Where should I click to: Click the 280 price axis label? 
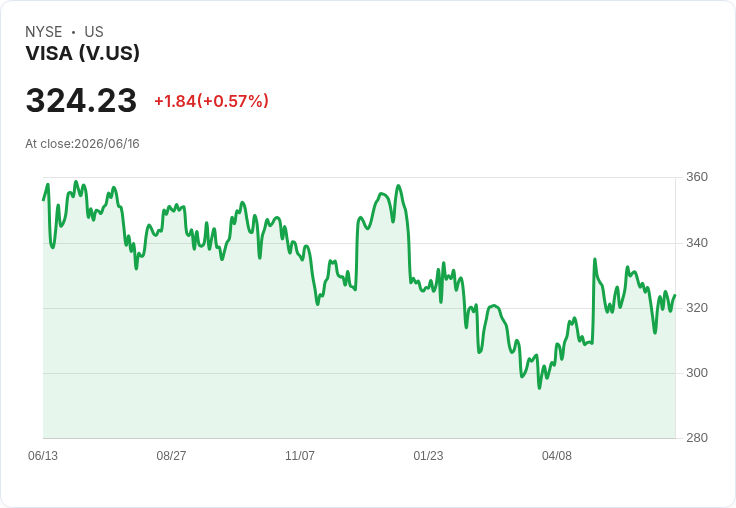click(x=697, y=438)
